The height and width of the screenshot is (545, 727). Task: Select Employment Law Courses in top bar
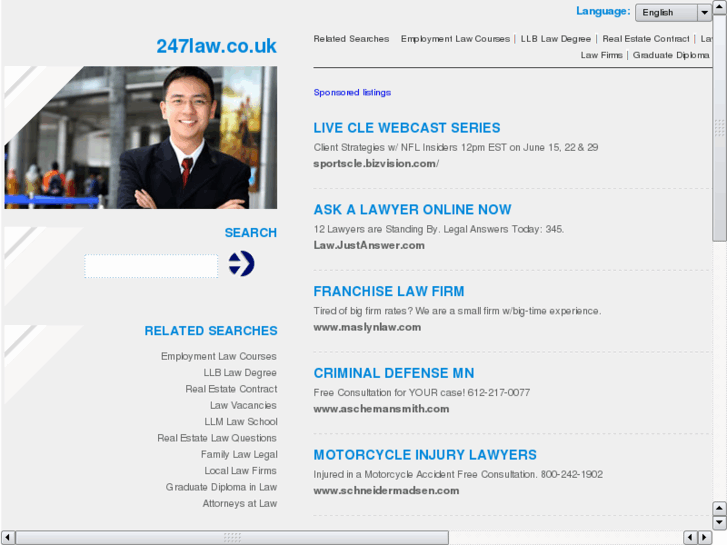pyautogui.click(x=455, y=39)
